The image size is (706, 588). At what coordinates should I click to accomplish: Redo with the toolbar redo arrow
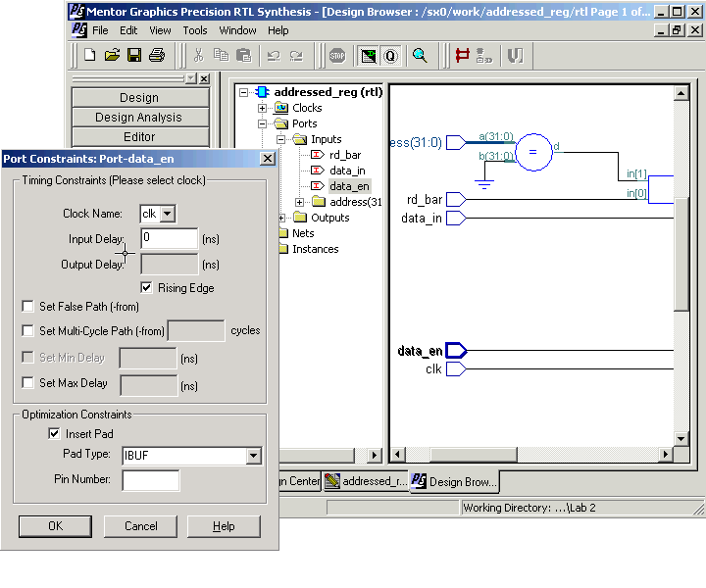pyautogui.click(x=296, y=56)
